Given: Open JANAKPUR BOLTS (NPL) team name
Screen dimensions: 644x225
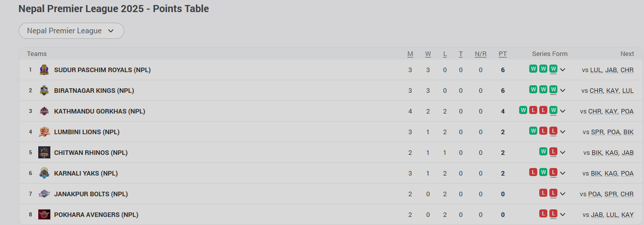Looking at the screenshot, I should click(91, 194).
